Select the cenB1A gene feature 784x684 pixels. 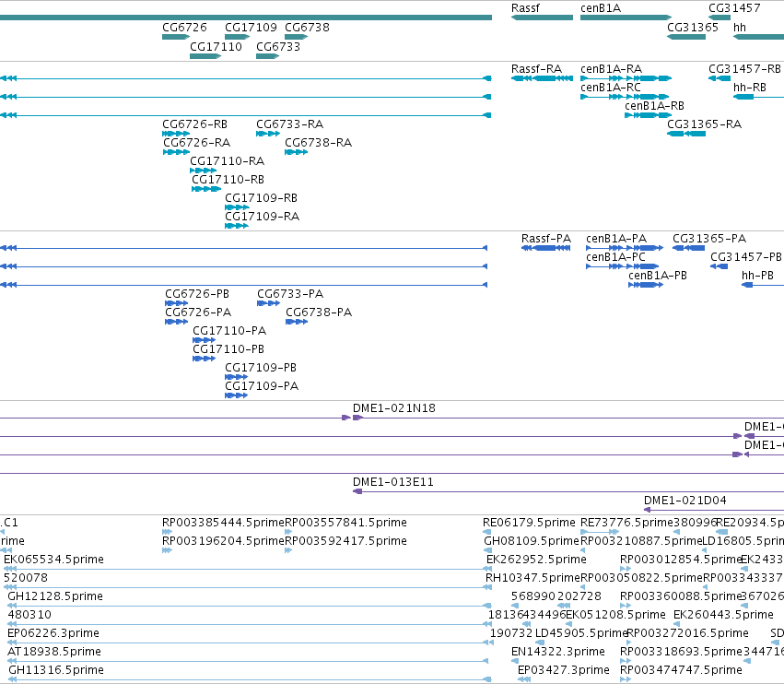[x=626, y=18]
